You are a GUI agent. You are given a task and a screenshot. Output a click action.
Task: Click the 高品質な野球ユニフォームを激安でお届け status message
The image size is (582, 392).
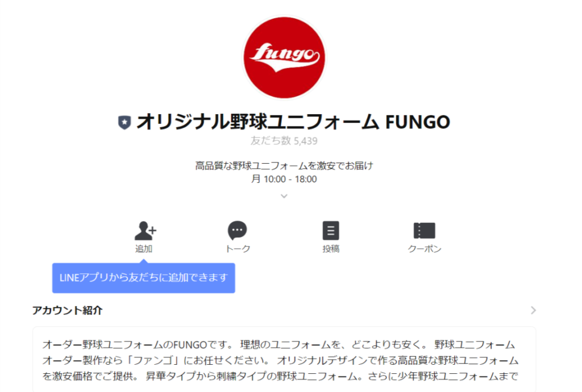click(284, 166)
